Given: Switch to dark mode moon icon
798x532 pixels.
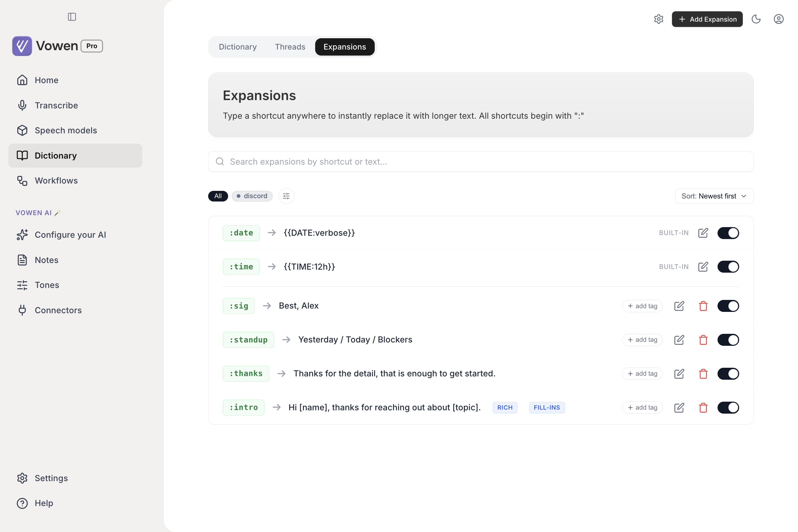Looking at the screenshot, I should pyautogui.click(x=756, y=19).
